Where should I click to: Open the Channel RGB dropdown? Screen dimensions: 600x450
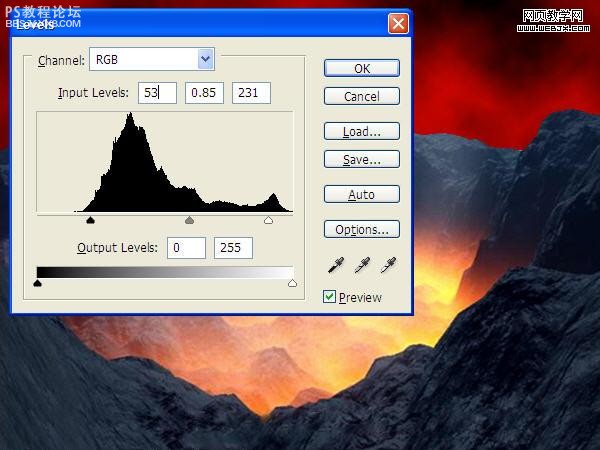(x=152, y=59)
